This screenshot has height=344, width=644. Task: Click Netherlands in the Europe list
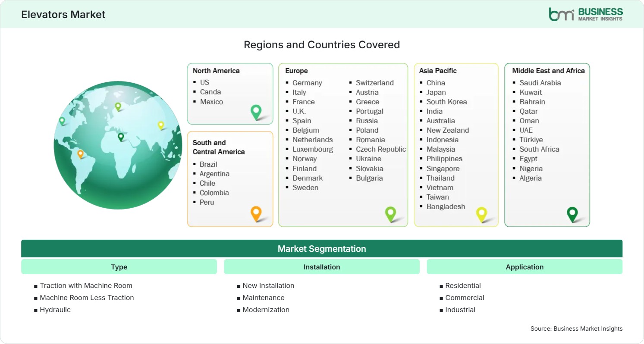(x=313, y=140)
